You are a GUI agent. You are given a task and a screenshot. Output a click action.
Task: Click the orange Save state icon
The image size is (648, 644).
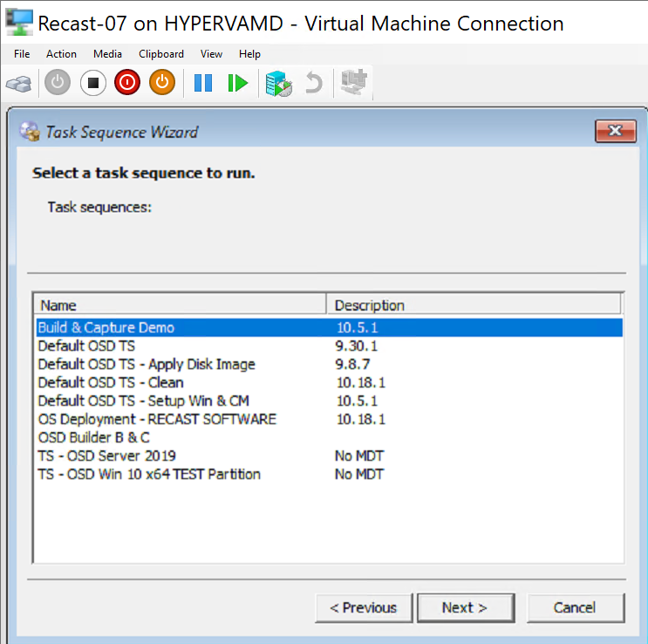click(x=162, y=83)
